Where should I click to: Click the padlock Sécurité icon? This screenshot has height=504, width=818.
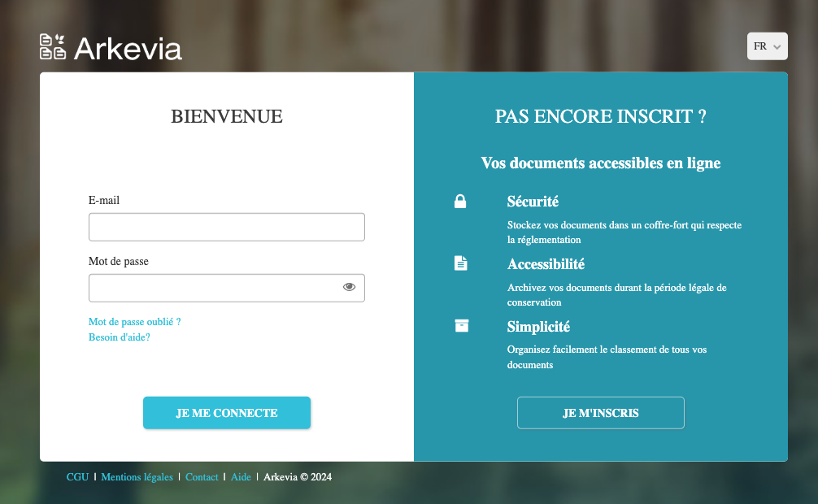point(461,201)
